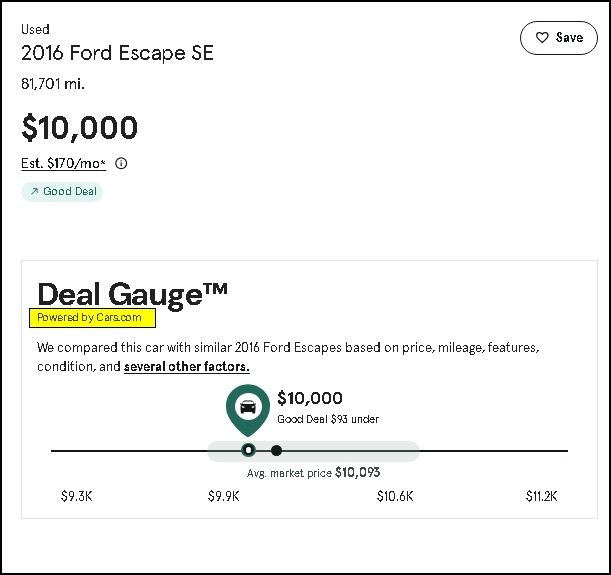Click the Good Deal badge text
This screenshot has height=575, width=611.
(x=70, y=191)
